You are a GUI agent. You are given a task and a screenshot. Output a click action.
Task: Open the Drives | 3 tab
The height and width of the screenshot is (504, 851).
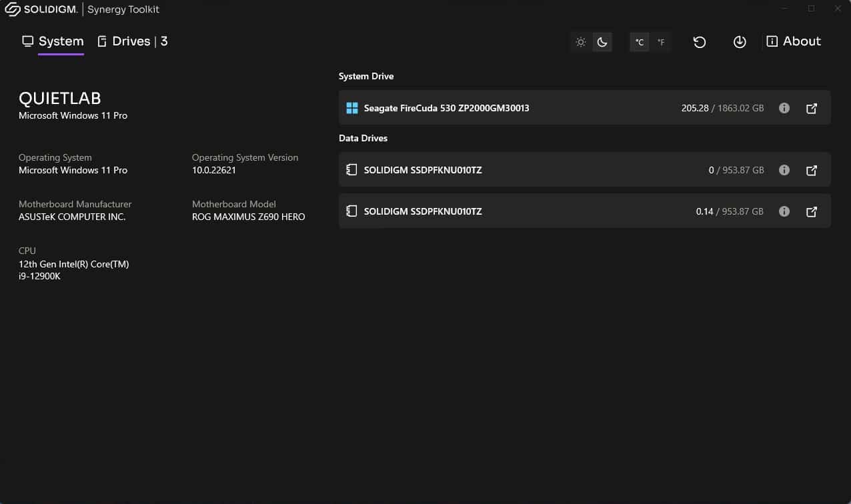click(132, 41)
